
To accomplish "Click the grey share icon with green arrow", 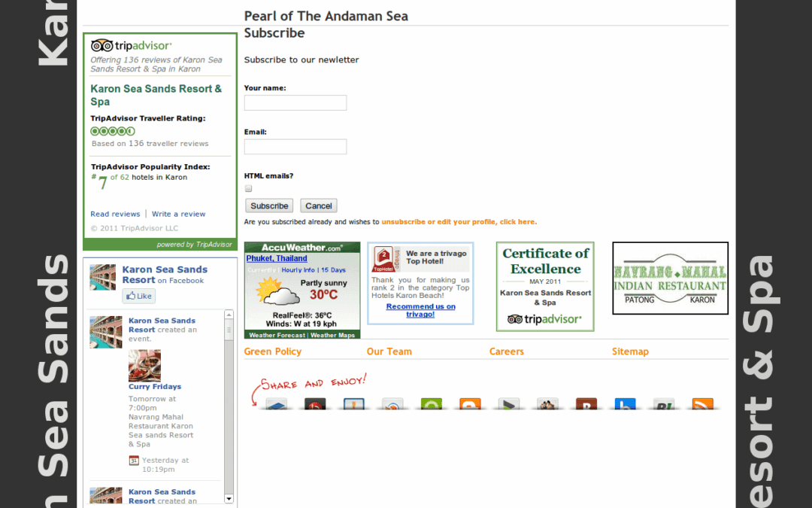I will (509, 404).
